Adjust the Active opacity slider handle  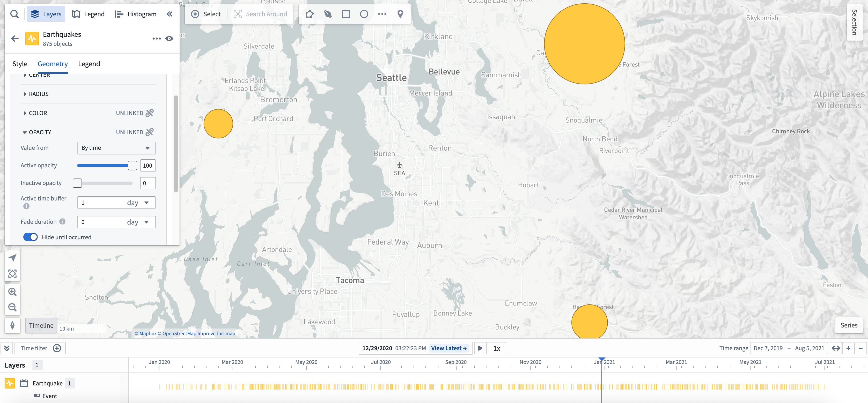[133, 165]
